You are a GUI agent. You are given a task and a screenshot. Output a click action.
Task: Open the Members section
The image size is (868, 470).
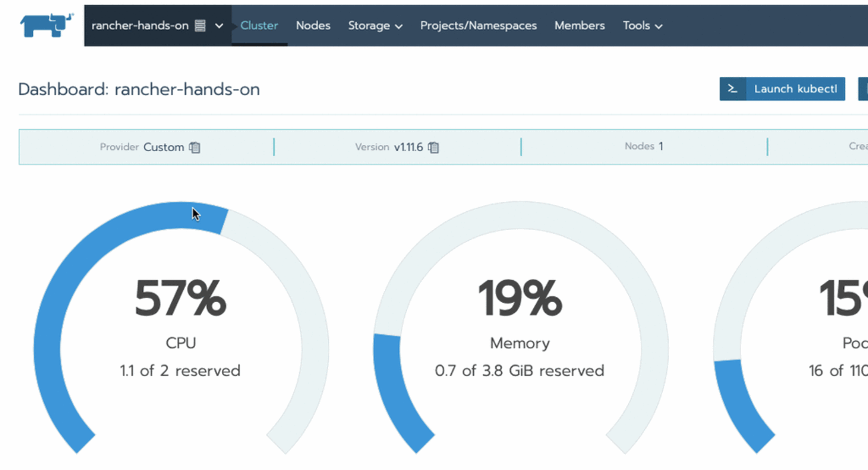579,25
